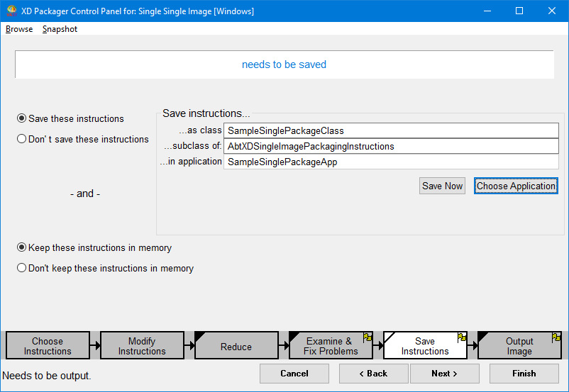Go back with the '< Back' button
Viewport: 569px width, 392px height.
[x=373, y=374]
